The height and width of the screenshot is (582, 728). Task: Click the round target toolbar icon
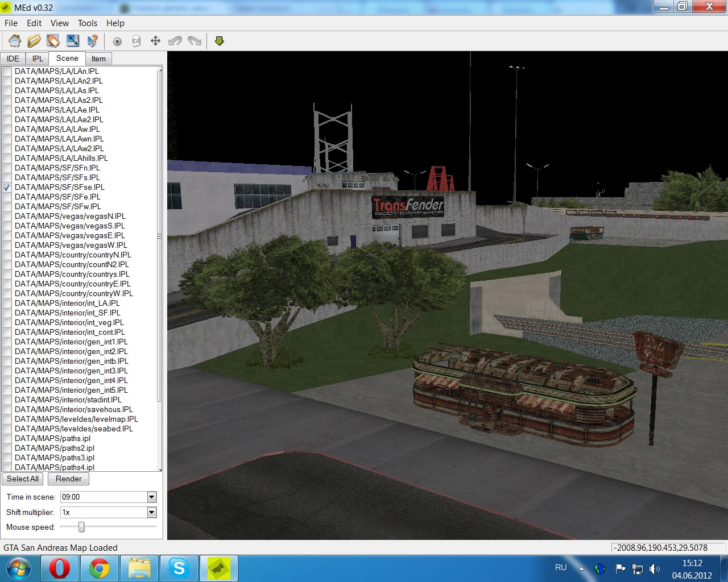pos(117,41)
